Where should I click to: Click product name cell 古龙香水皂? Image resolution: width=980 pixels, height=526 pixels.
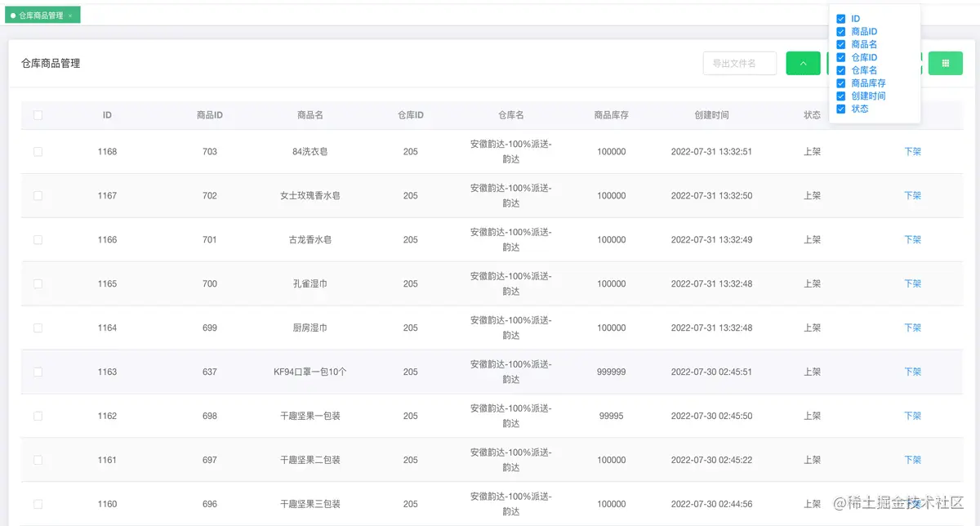pyautogui.click(x=310, y=240)
